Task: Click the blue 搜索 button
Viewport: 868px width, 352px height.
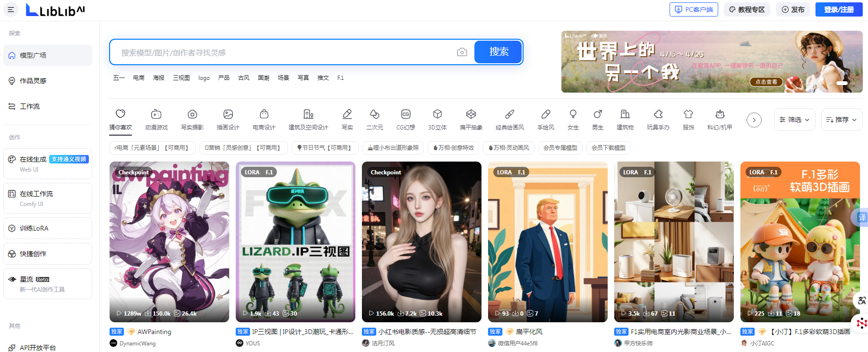Action: 498,52
